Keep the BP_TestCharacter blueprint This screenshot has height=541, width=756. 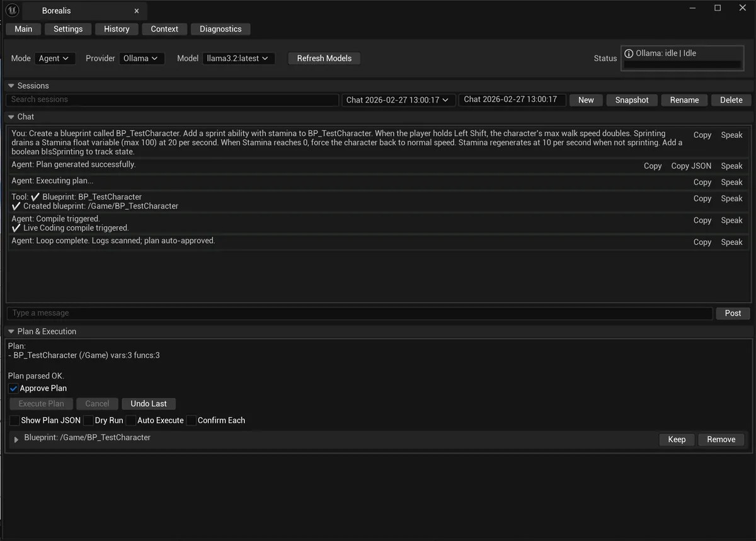point(677,440)
